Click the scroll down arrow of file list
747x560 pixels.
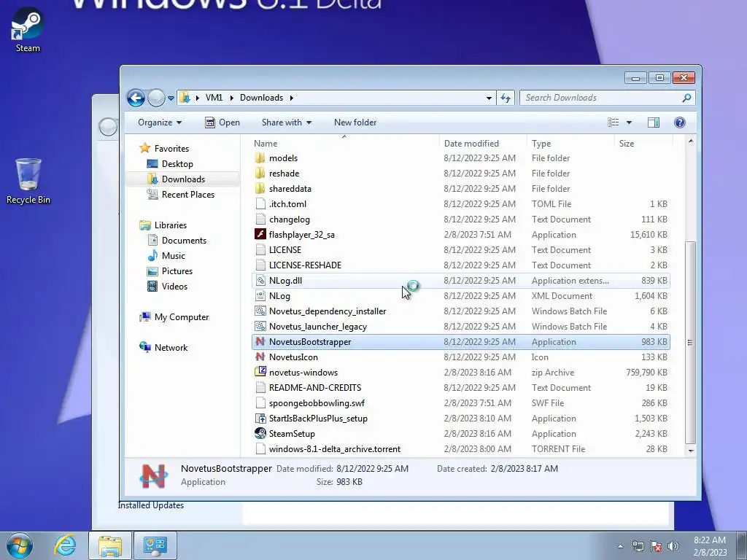click(691, 451)
